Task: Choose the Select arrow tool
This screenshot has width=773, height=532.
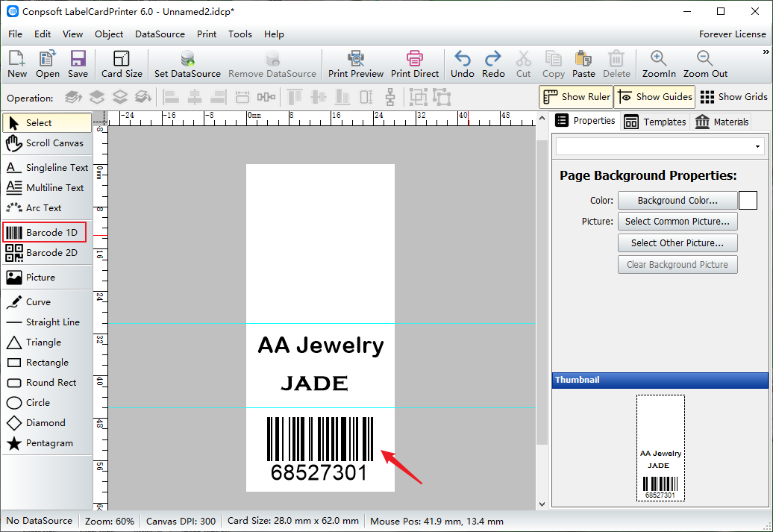Action: (47, 123)
